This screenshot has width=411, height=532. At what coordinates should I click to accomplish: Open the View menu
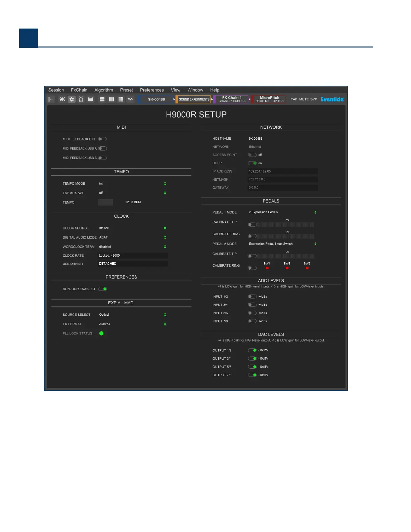coord(176,90)
